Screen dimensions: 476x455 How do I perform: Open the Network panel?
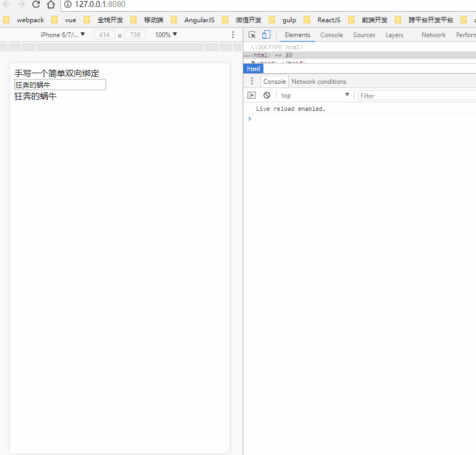tap(433, 34)
